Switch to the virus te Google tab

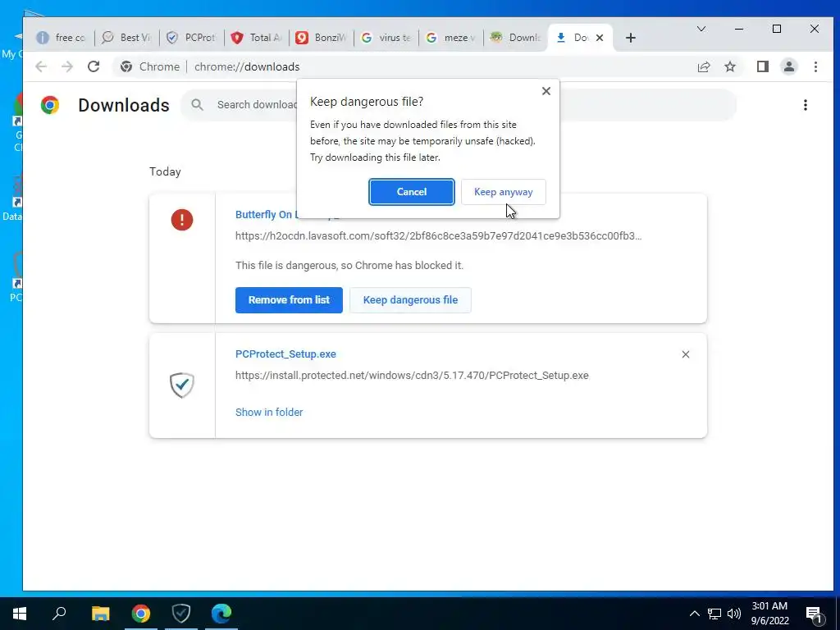386,38
